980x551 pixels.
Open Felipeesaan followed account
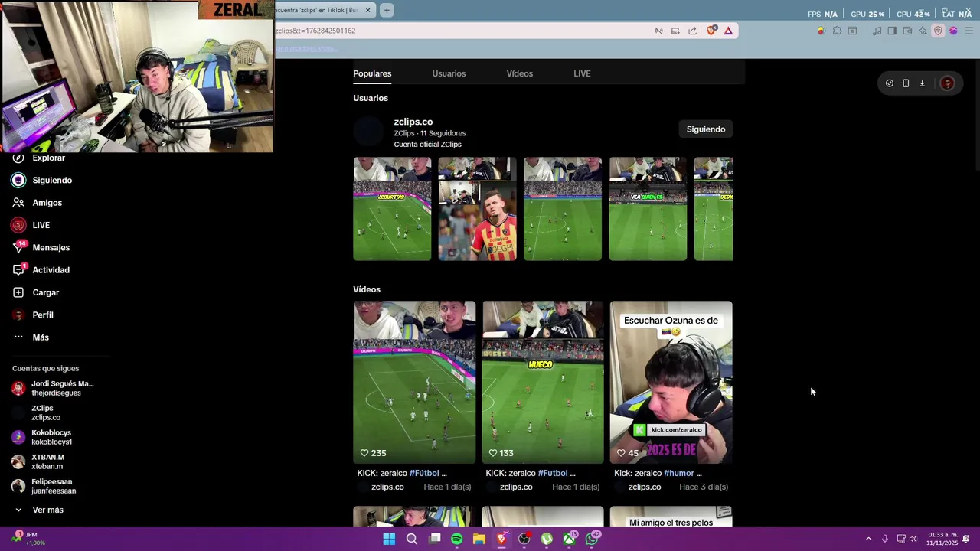[44, 486]
